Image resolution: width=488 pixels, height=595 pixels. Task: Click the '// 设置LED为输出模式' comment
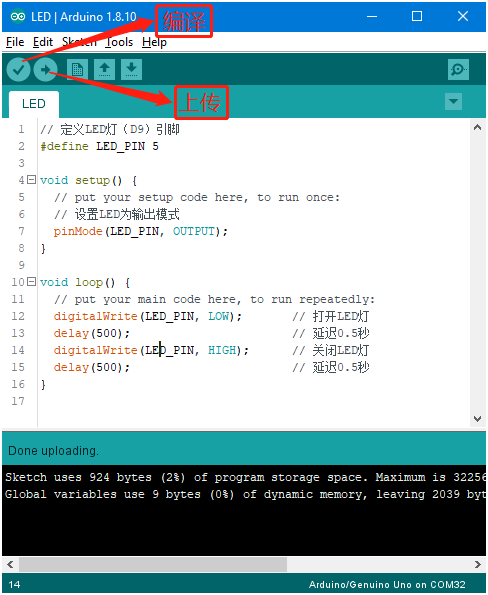tap(116, 214)
